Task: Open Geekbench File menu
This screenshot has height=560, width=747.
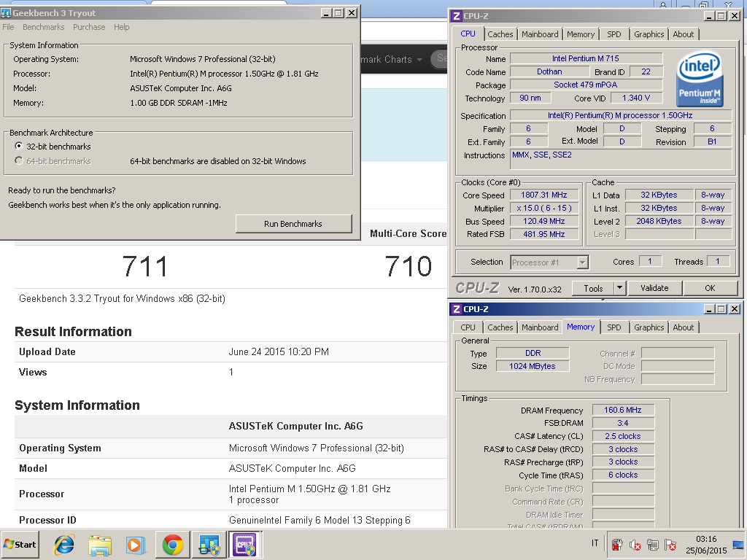Action: 8,27
